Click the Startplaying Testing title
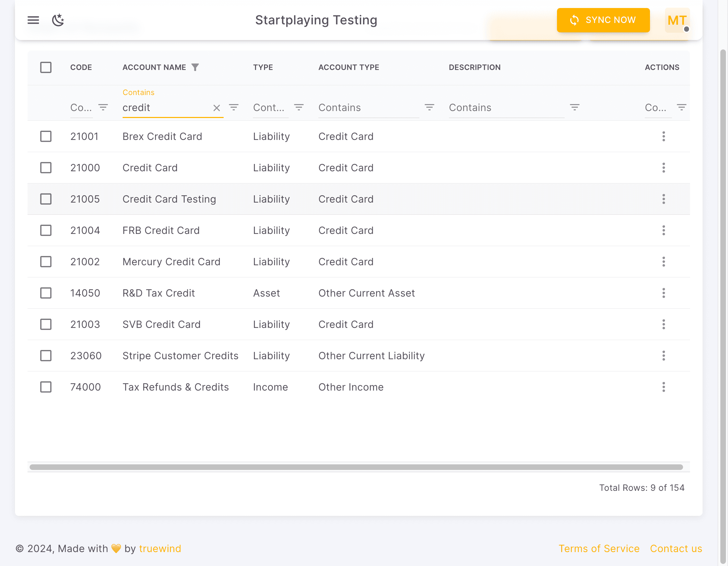728x566 pixels. (316, 20)
